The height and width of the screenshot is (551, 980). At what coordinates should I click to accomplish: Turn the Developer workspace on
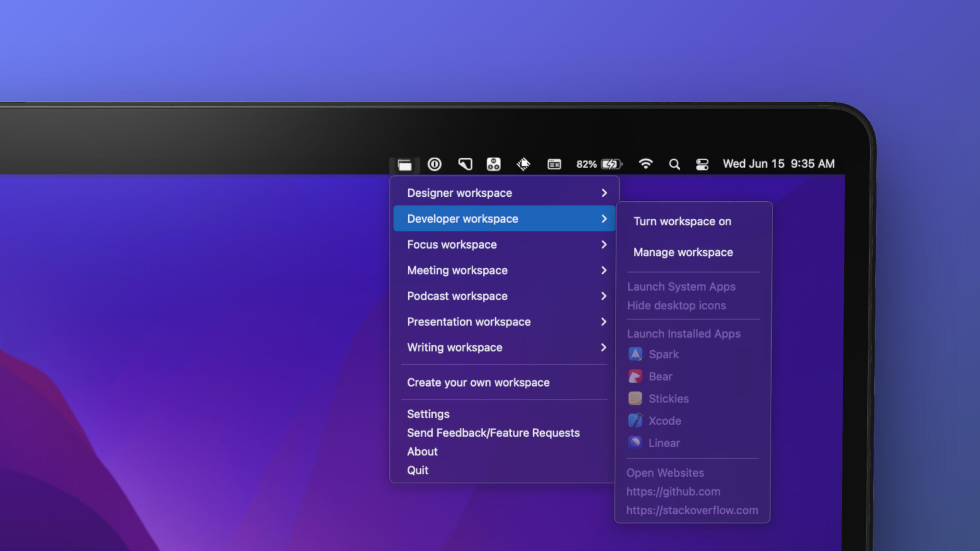682,221
